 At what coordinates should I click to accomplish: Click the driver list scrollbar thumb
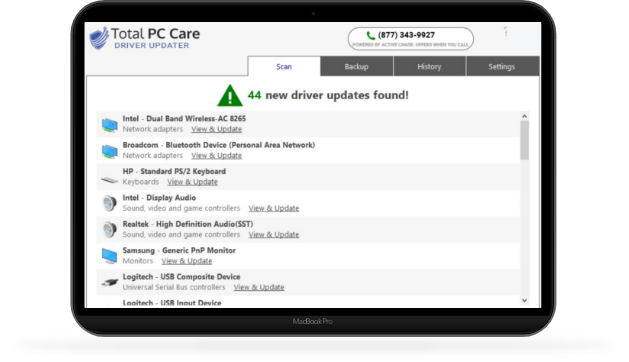pyautogui.click(x=524, y=140)
